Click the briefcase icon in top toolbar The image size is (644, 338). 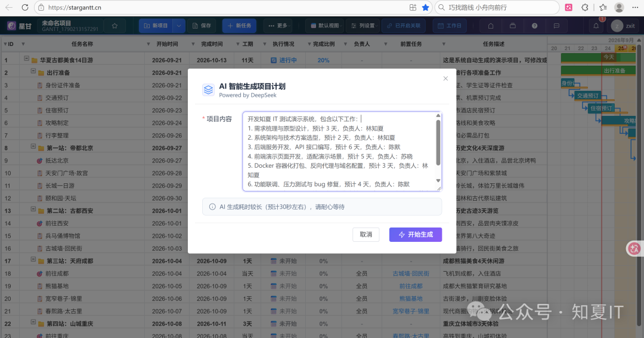point(513,26)
